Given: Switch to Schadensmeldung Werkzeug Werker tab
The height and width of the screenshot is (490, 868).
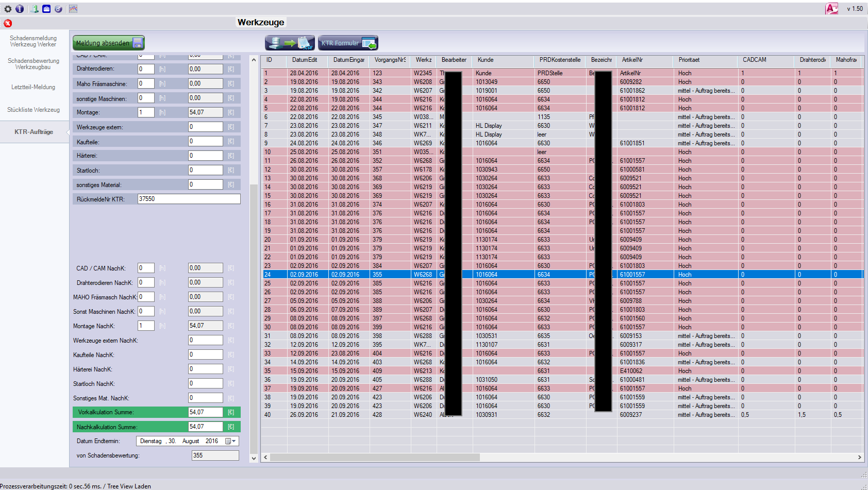Looking at the screenshot, I should (x=34, y=41).
